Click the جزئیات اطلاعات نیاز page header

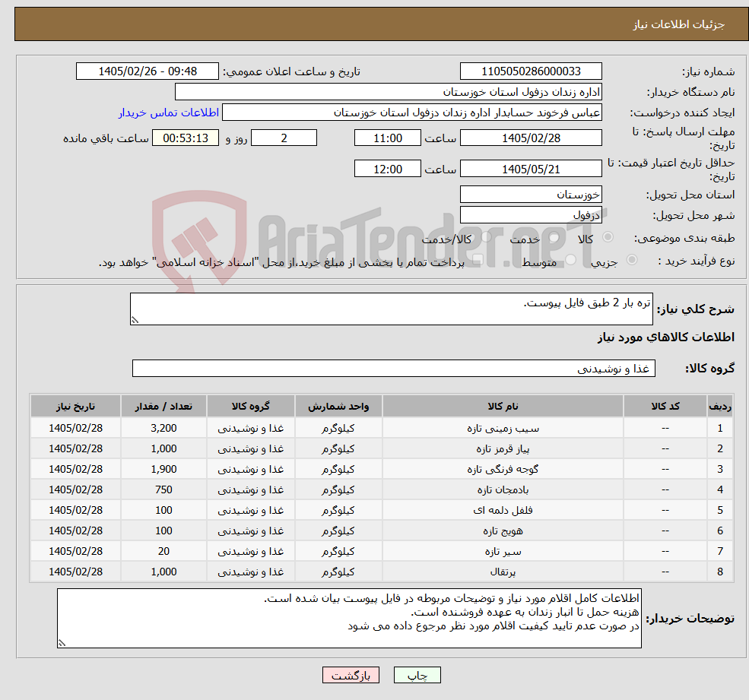click(x=678, y=24)
